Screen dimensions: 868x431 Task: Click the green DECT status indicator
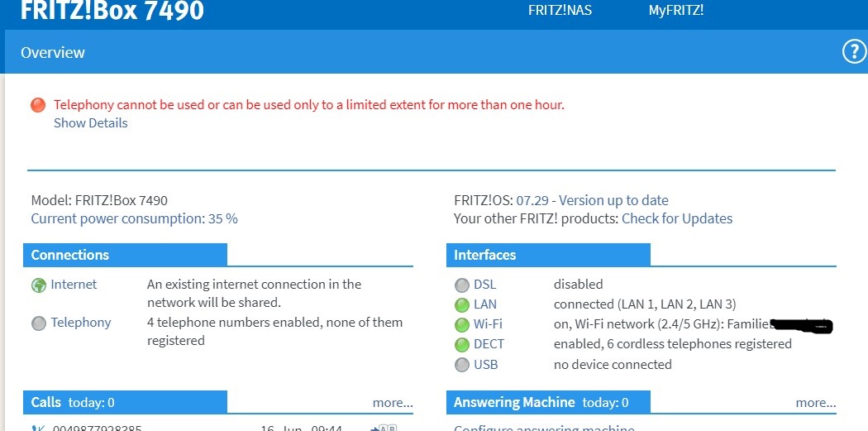pos(461,345)
